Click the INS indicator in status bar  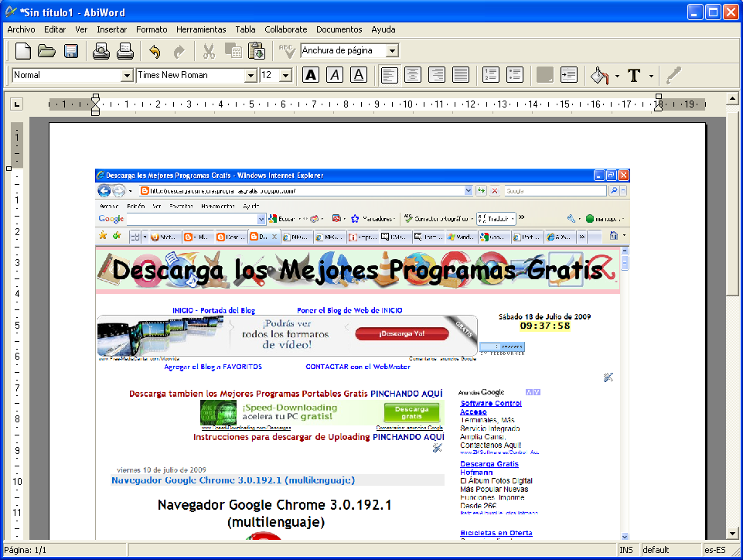pos(626,550)
